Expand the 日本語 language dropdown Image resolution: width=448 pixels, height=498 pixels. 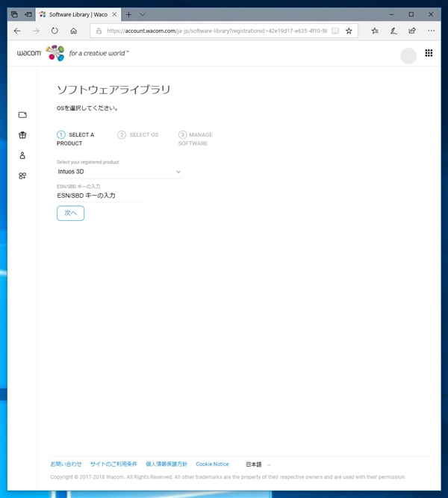click(258, 464)
